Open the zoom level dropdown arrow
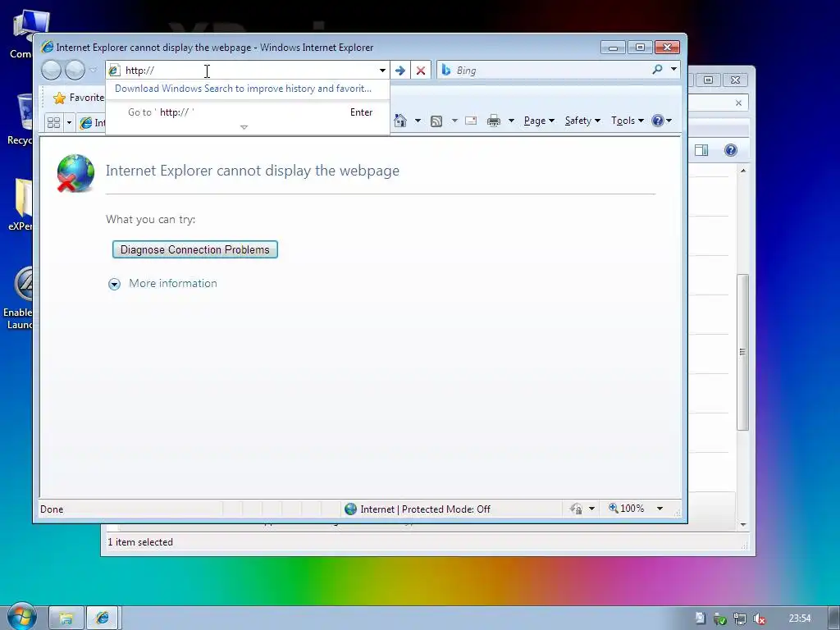The height and width of the screenshot is (630, 840). pyautogui.click(x=660, y=509)
